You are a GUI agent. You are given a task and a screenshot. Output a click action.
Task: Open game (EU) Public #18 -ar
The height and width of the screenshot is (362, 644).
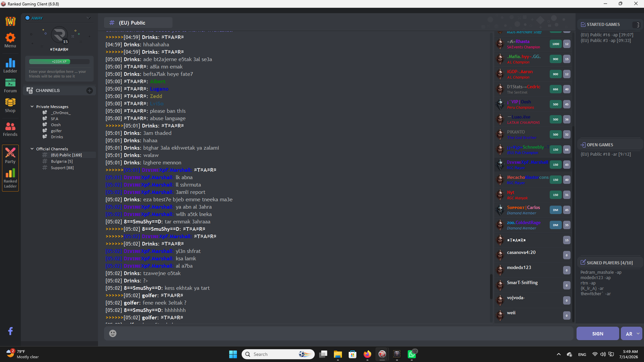point(606,154)
